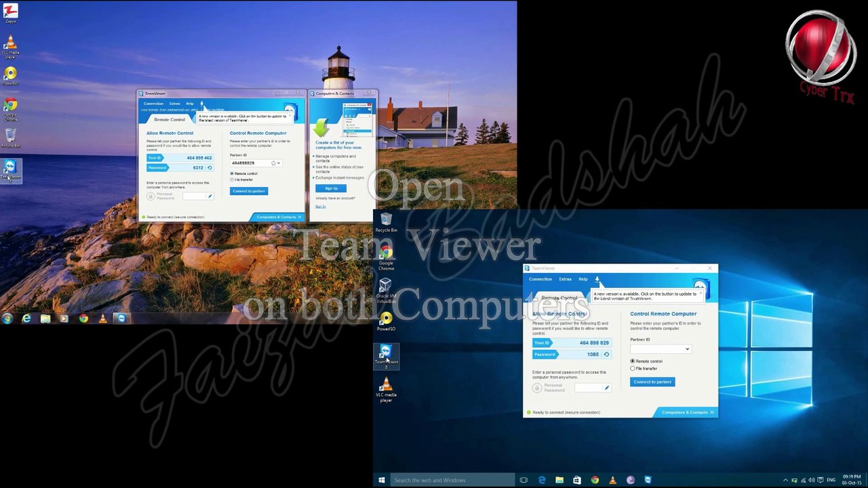Open Zapya icon on Windows 7 desktop

10,13
